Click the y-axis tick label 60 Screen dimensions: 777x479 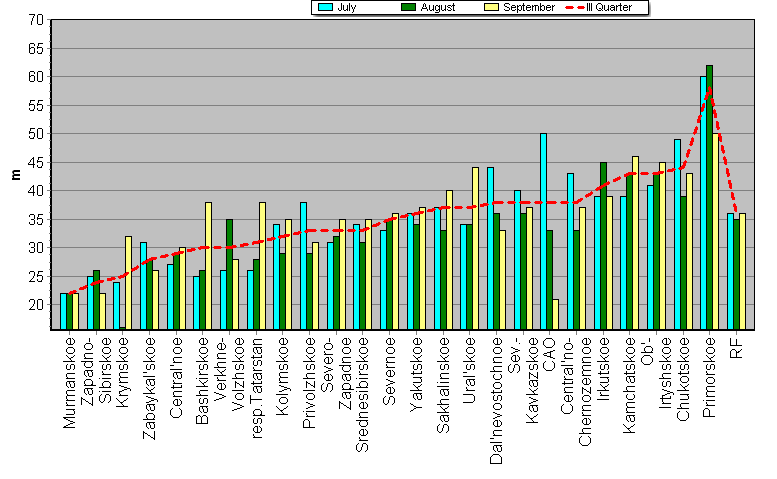point(36,77)
